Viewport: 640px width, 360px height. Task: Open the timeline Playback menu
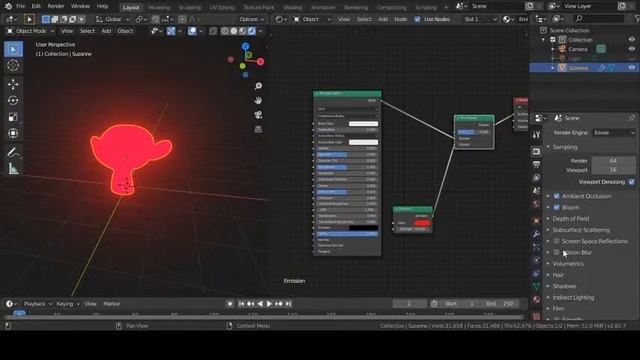(x=38, y=304)
